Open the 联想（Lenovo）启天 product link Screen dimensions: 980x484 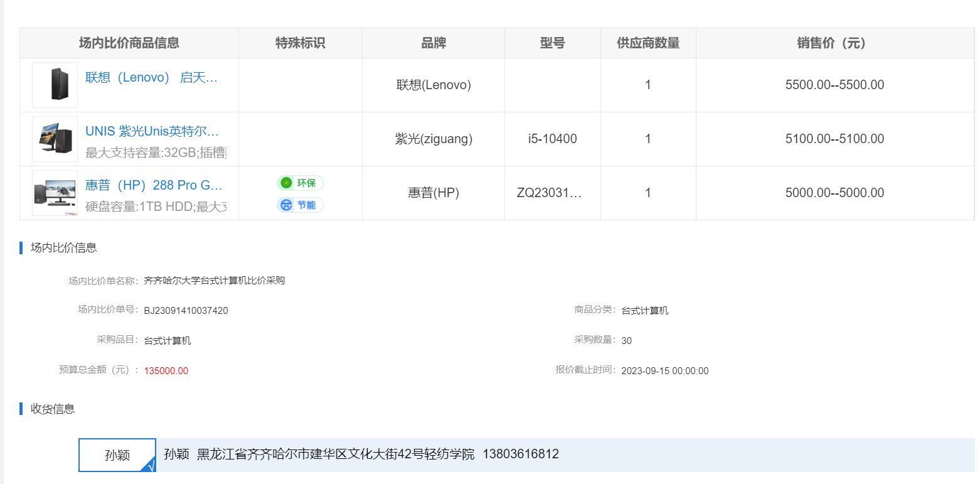click(x=151, y=78)
